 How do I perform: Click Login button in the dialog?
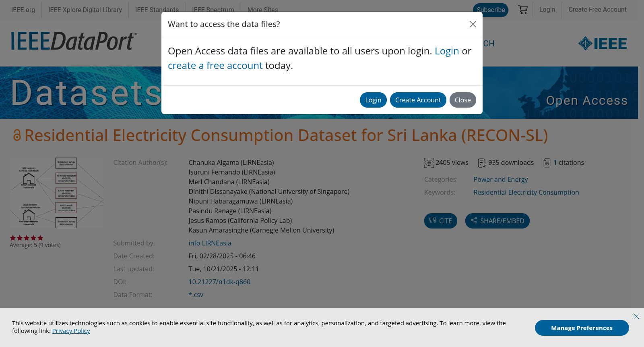click(x=373, y=100)
